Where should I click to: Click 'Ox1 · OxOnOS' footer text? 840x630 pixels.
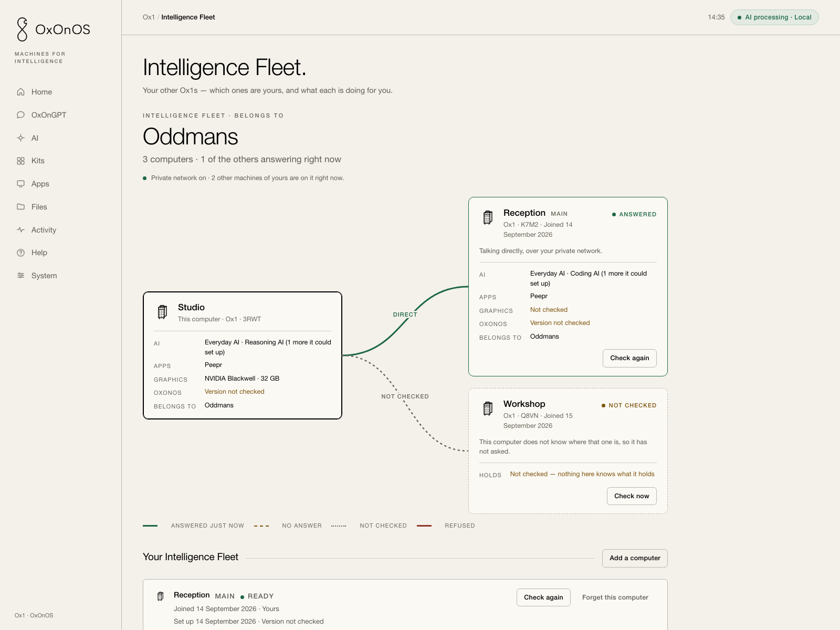[34, 615]
